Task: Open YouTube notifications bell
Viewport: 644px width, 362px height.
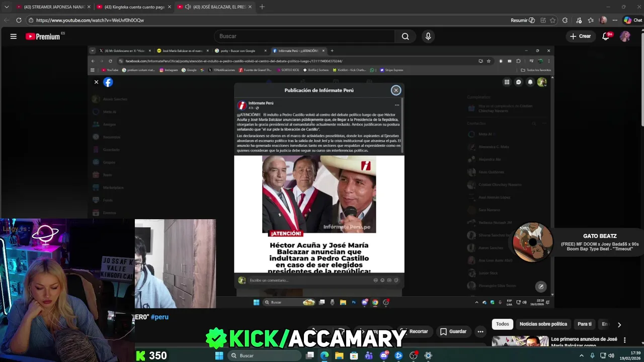Action: [606, 36]
